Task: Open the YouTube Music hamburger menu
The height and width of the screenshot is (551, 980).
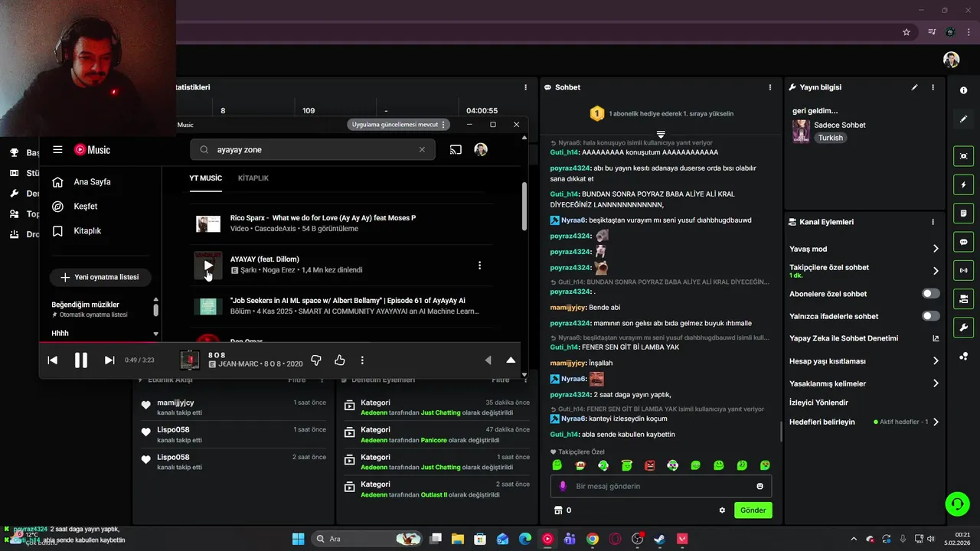Action: [57, 150]
